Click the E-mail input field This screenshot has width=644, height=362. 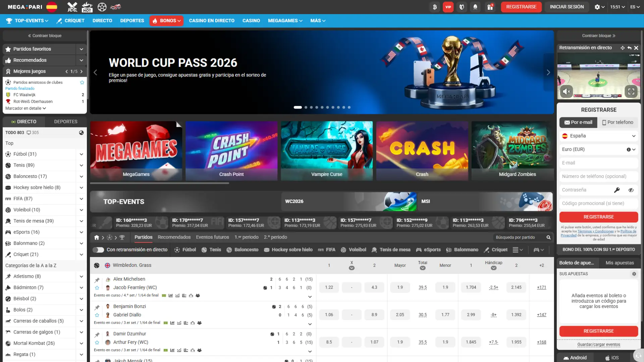599,163
